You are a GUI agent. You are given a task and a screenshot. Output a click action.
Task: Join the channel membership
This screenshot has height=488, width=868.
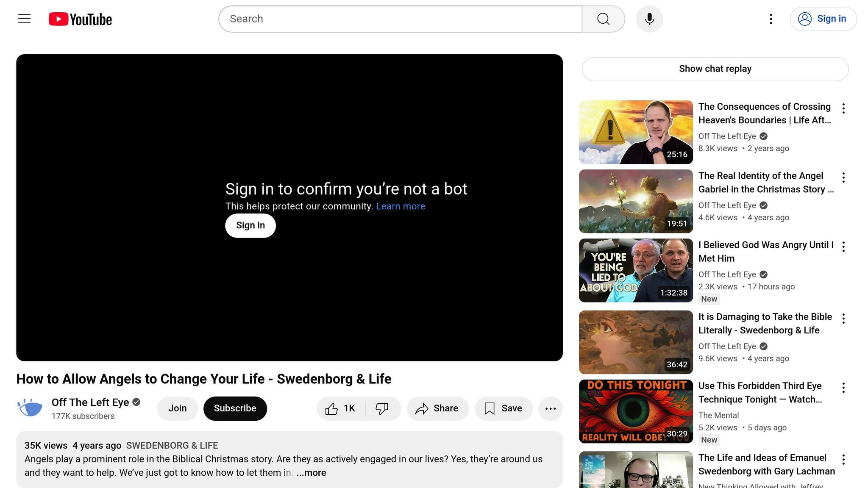click(178, 408)
